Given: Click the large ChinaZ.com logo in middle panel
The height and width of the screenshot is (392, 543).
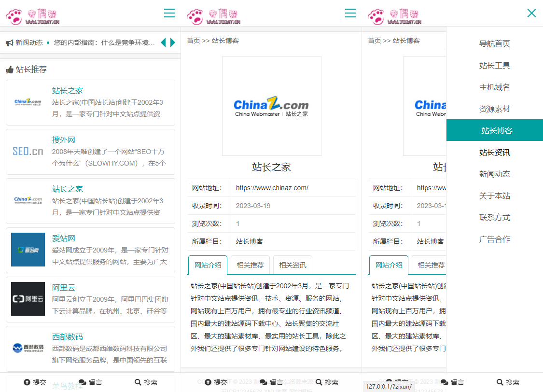Looking at the screenshot, I should (271, 106).
